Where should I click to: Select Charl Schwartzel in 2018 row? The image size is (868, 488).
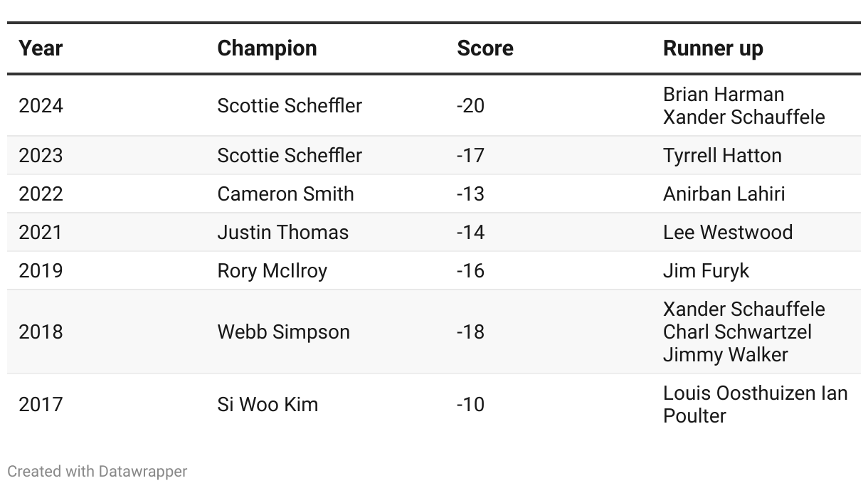737,332
